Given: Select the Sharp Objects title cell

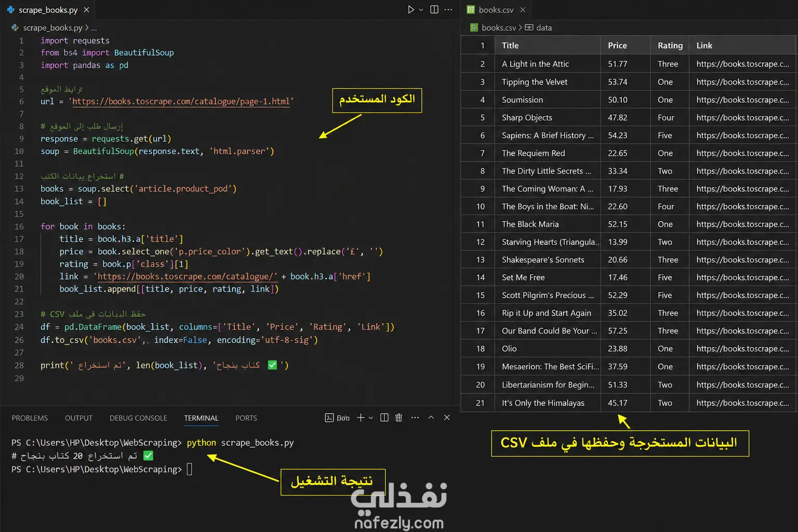Looking at the screenshot, I should pyautogui.click(x=548, y=117).
